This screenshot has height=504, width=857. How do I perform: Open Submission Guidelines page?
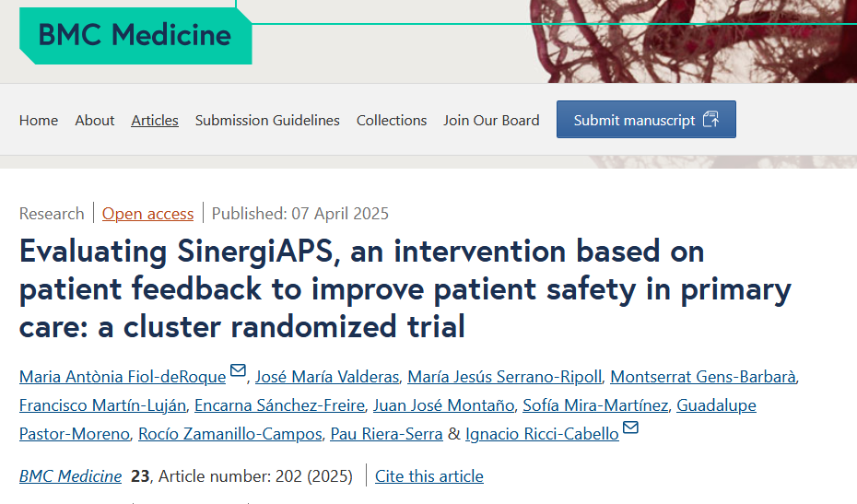click(267, 120)
